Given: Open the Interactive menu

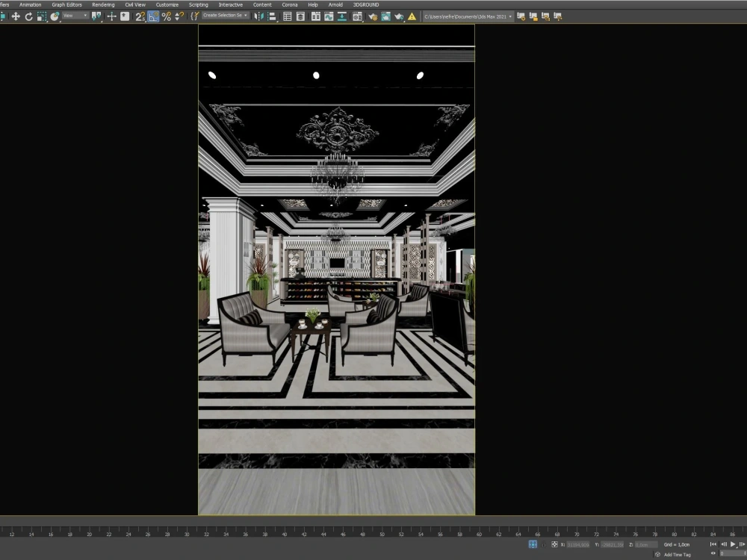Looking at the screenshot, I should click(x=231, y=4).
